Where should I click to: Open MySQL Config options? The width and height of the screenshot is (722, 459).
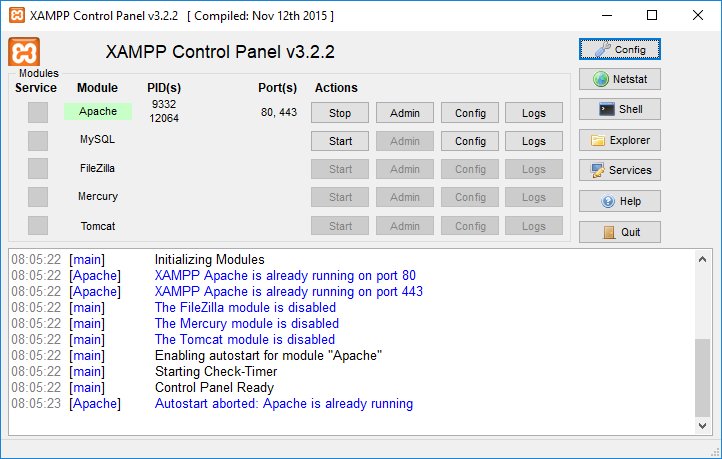470,141
